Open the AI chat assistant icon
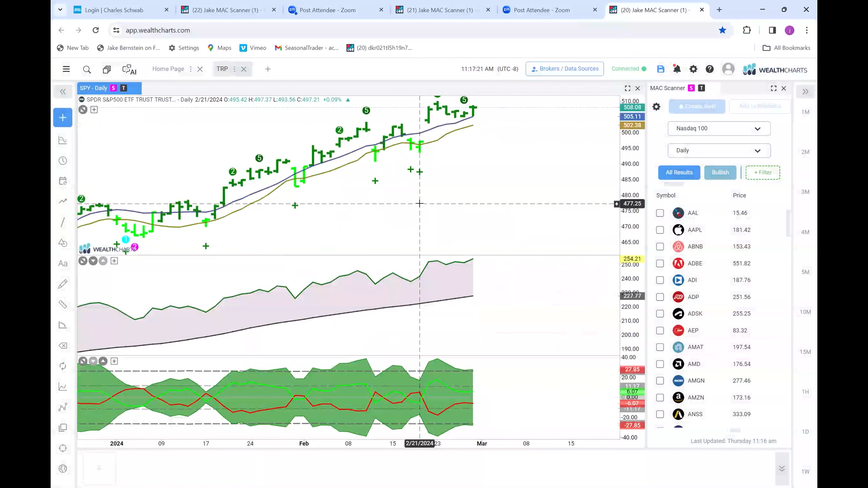Screen dimensions: 868x488 tap(129, 69)
